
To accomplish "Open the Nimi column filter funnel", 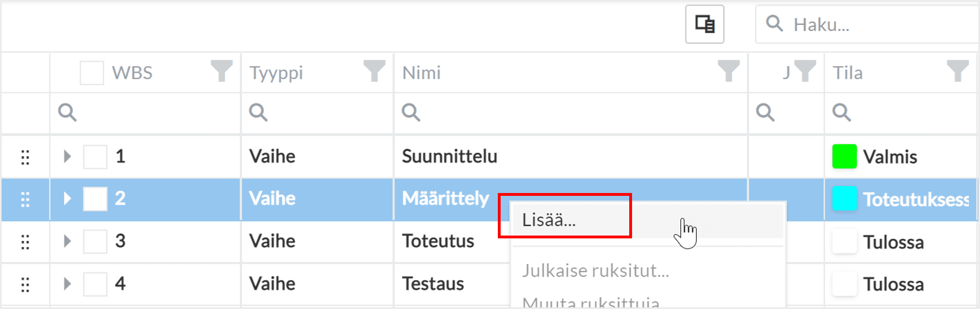I will [x=728, y=71].
